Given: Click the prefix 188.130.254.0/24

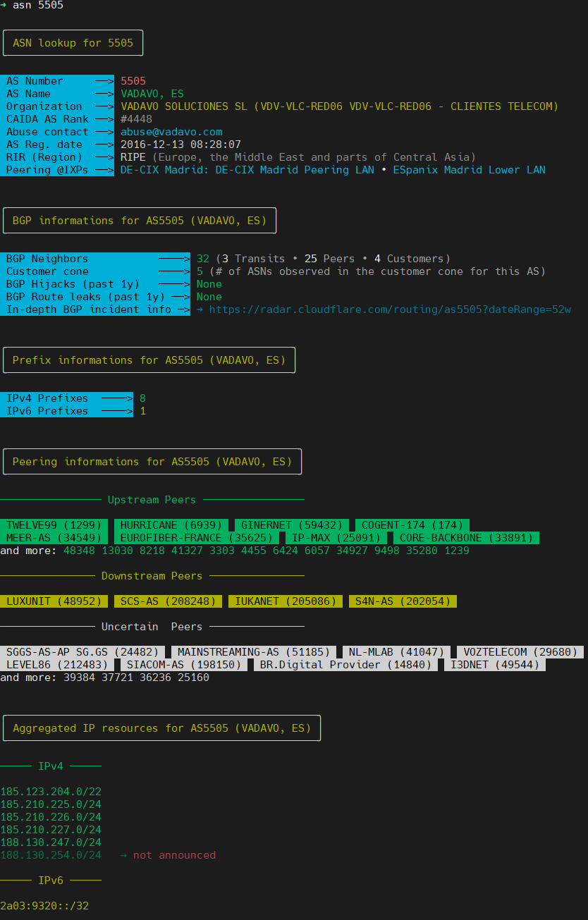Looking at the screenshot, I should click(x=51, y=855).
